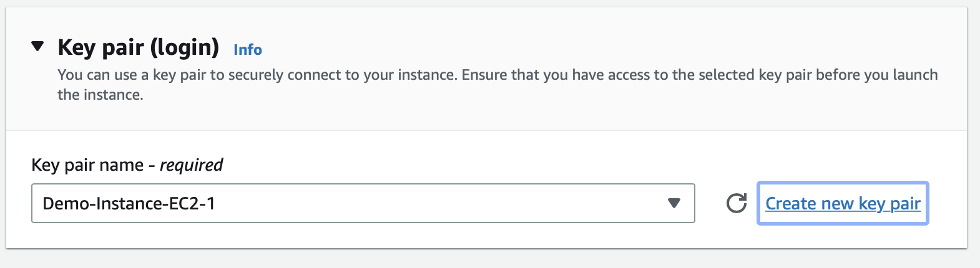This screenshot has height=268, width=980.
Task: Show help via the blue Info text
Action: [x=247, y=50]
